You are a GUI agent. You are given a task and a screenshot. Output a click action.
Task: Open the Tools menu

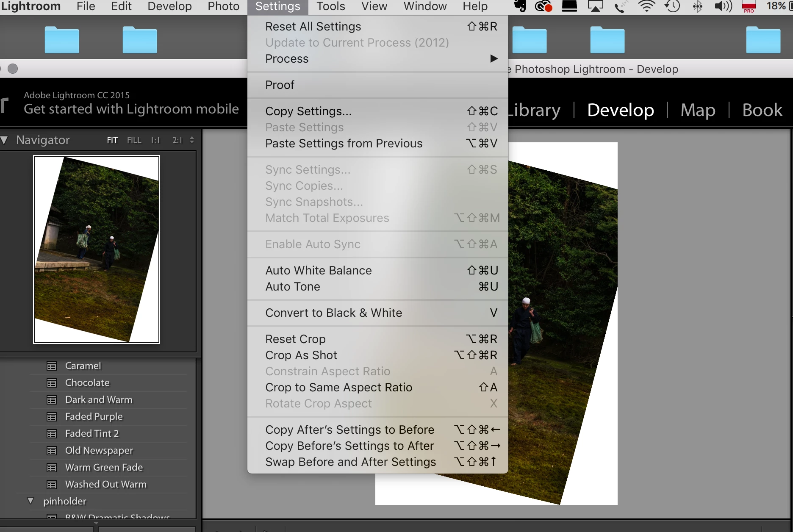[331, 6]
